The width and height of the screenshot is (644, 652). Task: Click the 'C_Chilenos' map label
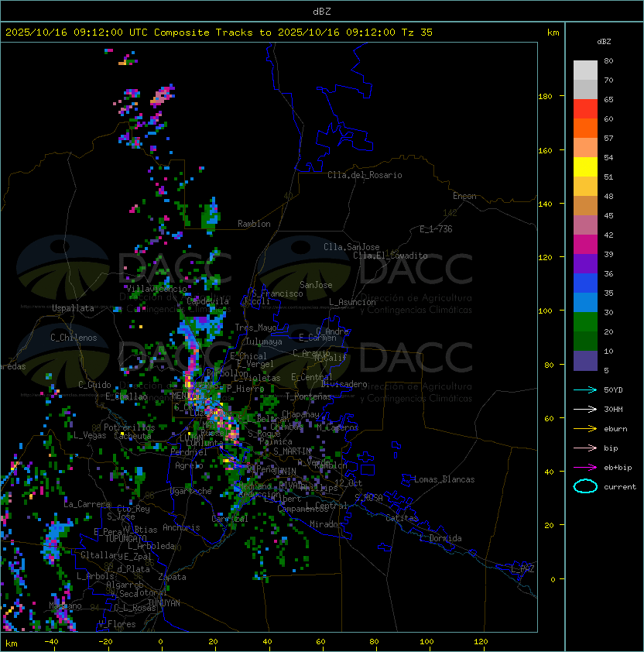74,338
